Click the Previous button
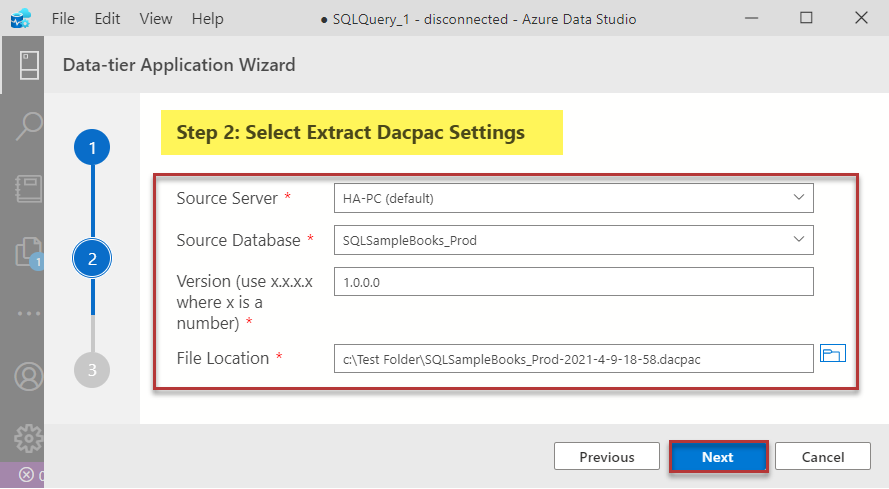The image size is (889, 489). tap(606, 457)
